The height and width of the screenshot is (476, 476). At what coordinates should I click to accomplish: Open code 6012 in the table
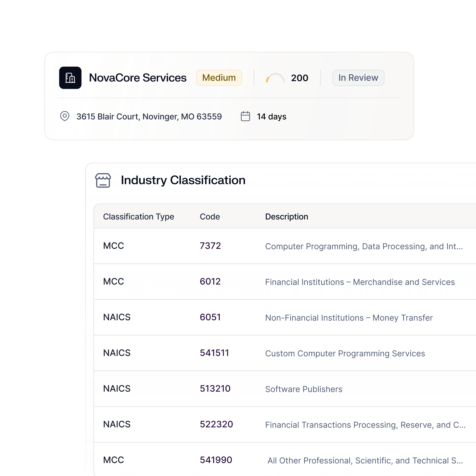(x=210, y=282)
